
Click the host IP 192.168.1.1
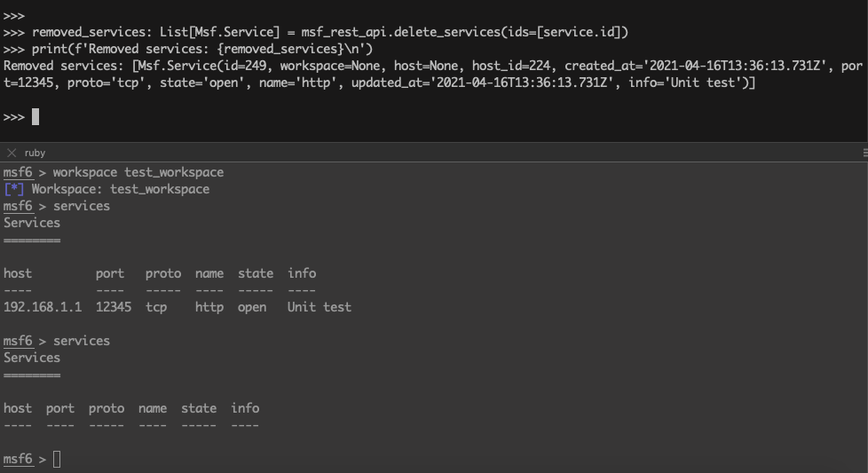point(43,307)
